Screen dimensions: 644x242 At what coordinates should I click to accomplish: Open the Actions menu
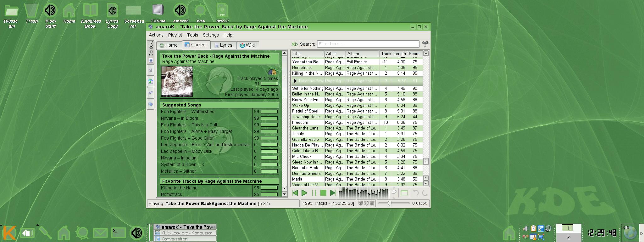[156, 35]
